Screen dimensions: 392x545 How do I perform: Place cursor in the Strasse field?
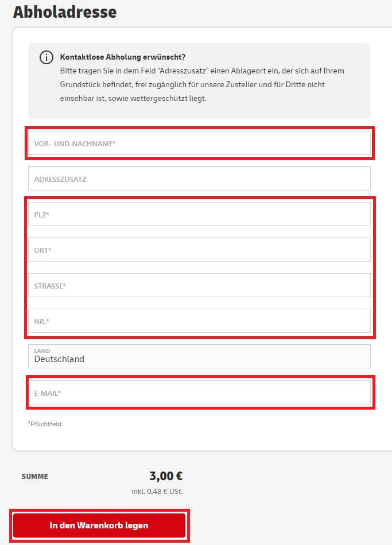coord(199,285)
